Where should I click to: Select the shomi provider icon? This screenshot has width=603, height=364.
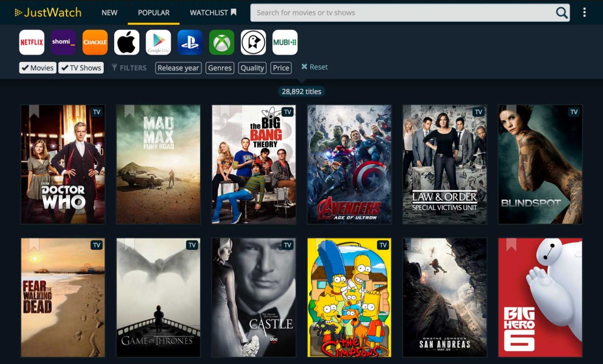(x=63, y=42)
